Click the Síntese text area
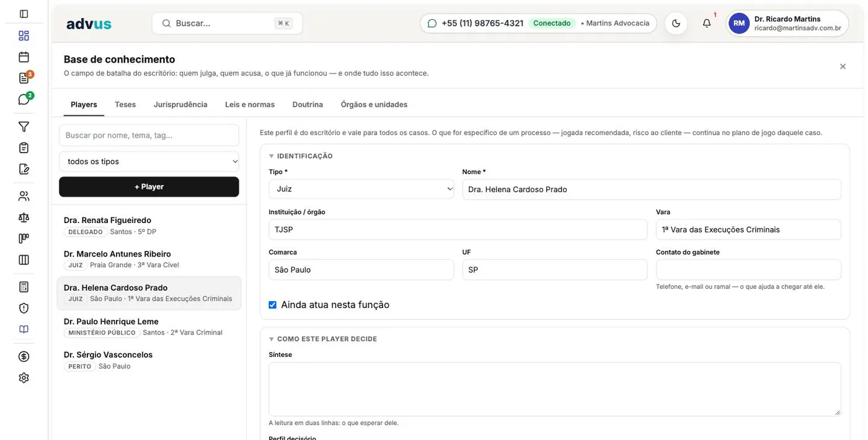The image size is (868, 440). click(x=555, y=389)
